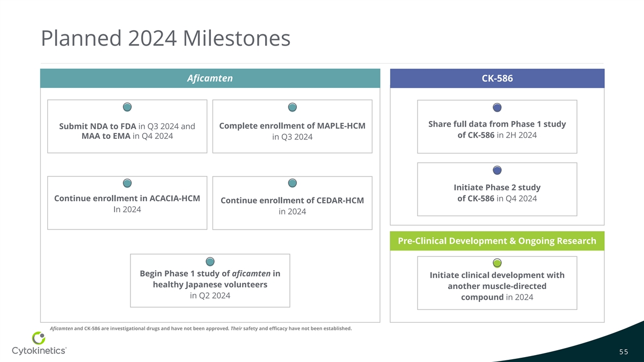Click 'Initiate clinical development with' text
This screenshot has height=362, width=644.
[497, 275]
